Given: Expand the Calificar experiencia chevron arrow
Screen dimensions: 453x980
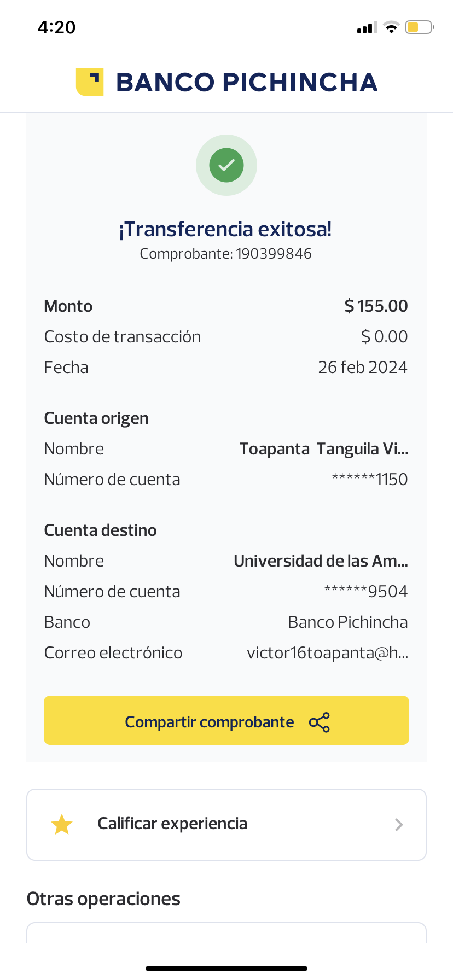Looking at the screenshot, I should 399,825.
